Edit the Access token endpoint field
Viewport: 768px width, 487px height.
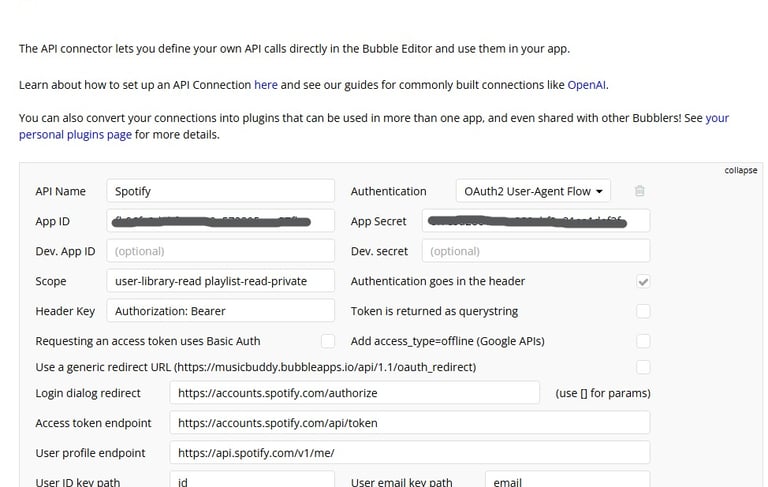click(x=410, y=423)
